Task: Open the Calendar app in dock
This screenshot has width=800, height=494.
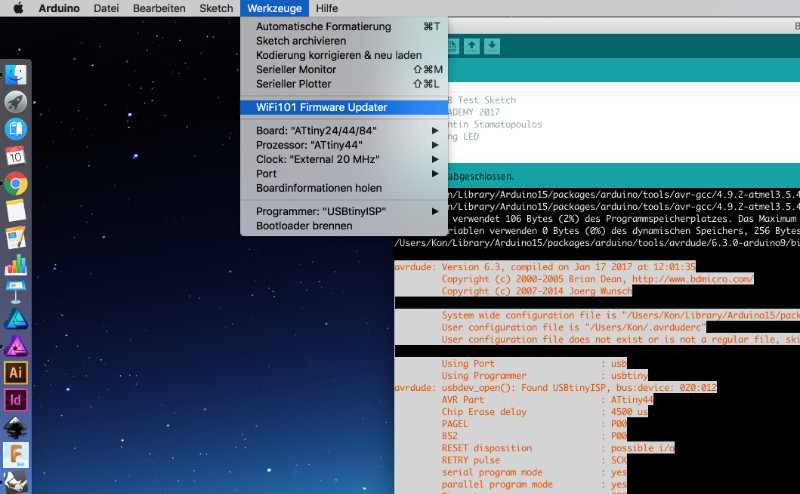Action: 16,156
